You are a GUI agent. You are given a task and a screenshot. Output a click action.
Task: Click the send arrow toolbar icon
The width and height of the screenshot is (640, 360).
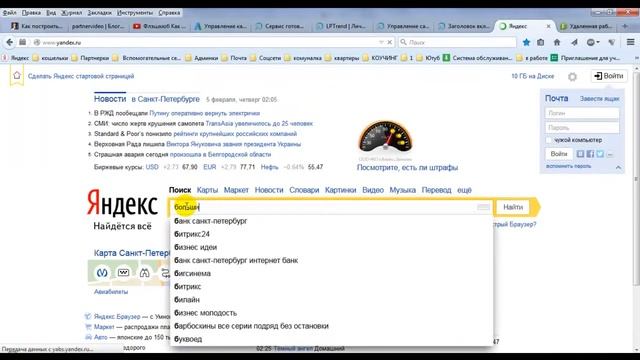coord(574,42)
